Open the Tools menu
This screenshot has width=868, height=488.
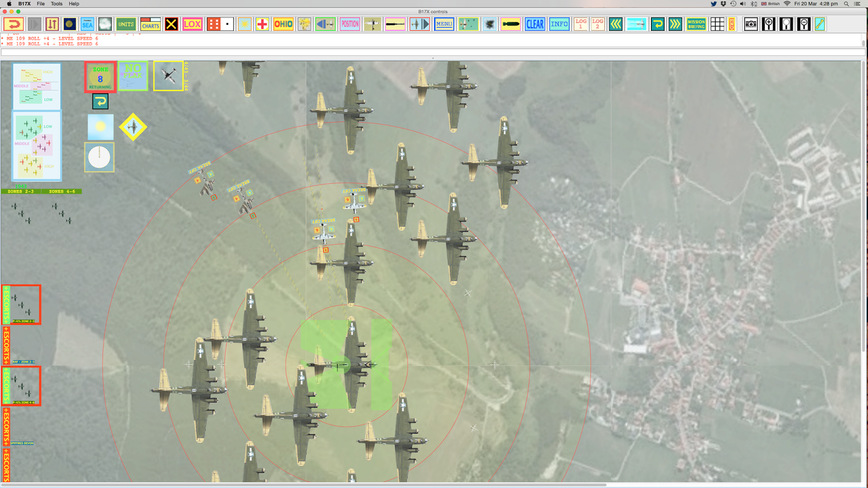pyautogui.click(x=56, y=4)
